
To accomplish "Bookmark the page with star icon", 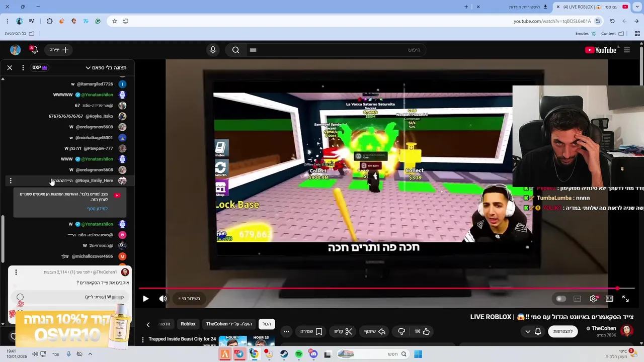I will (114, 21).
